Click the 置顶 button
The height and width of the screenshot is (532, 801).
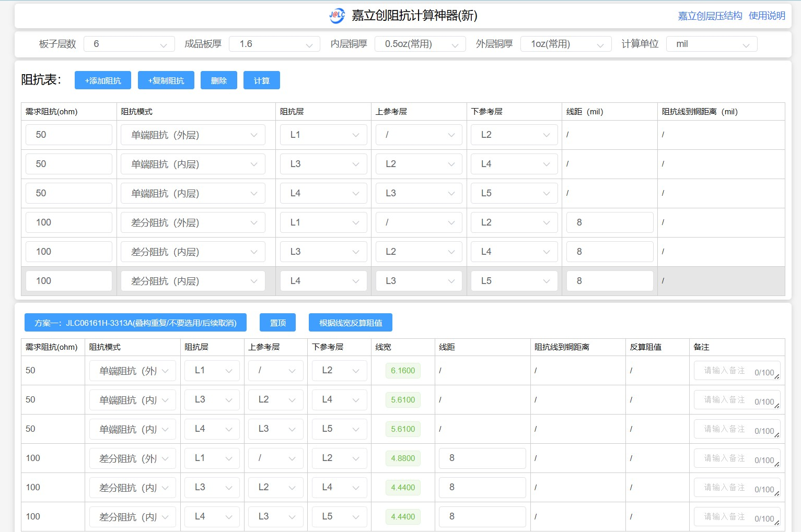(277, 323)
